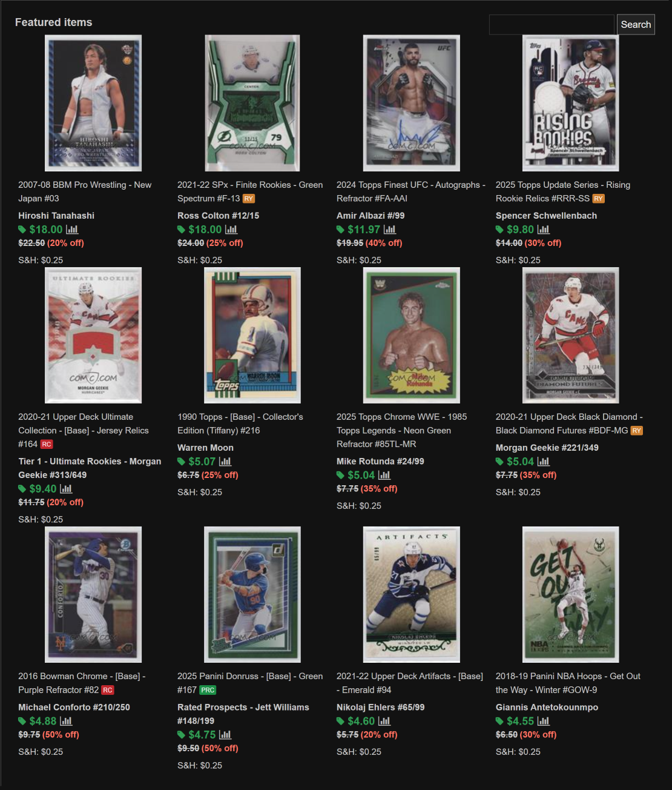The image size is (672, 790).
Task: Click the Search button
Action: (636, 25)
